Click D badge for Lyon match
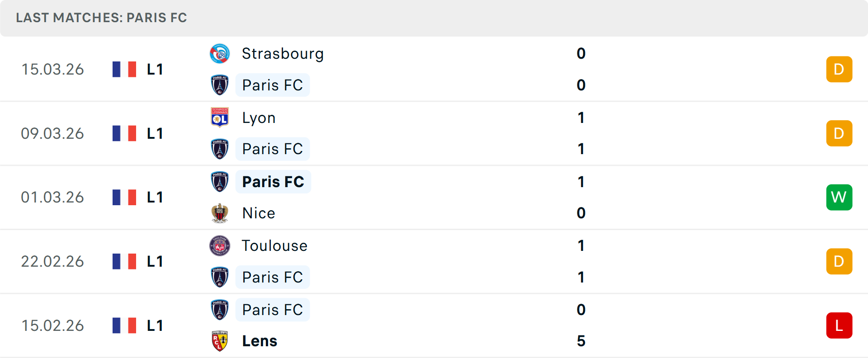This screenshot has height=358, width=868. tap(839, 133)
